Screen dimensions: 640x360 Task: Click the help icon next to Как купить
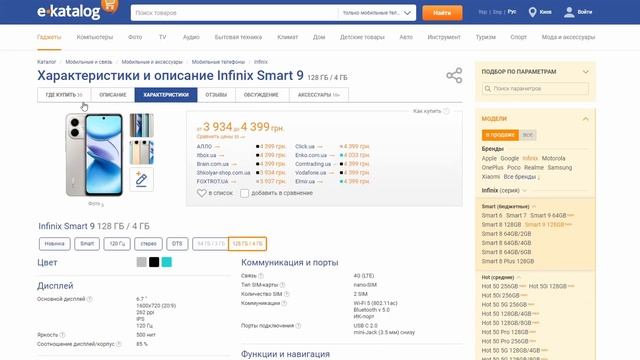(x=446, y=111)
